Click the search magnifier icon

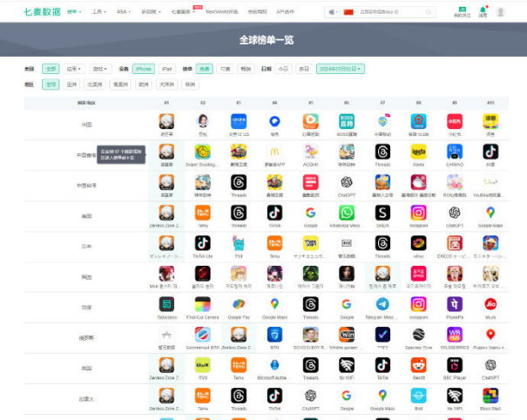[x=429, y=12]
